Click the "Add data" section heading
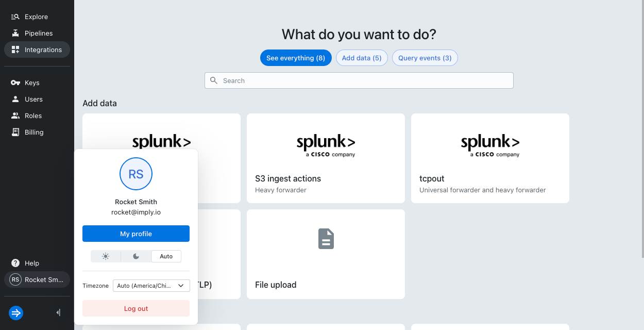The height and width of the screenshot is (330, 644). 99,103
